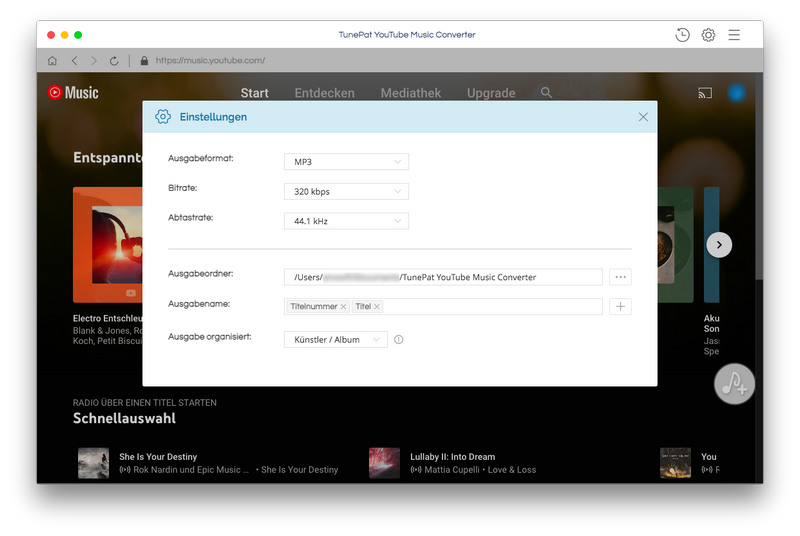Image resolution: width=800 pixels, height=536 pixels.
Task: Open artist Rok Nardin und Epic Music
Action: point(191,470)
